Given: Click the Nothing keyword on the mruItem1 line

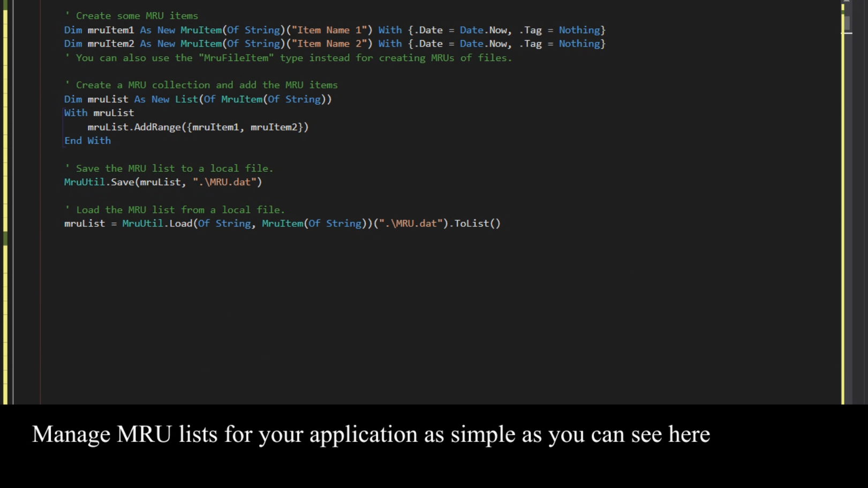Looking at the screenshot, I should click(x=580, y=30).
